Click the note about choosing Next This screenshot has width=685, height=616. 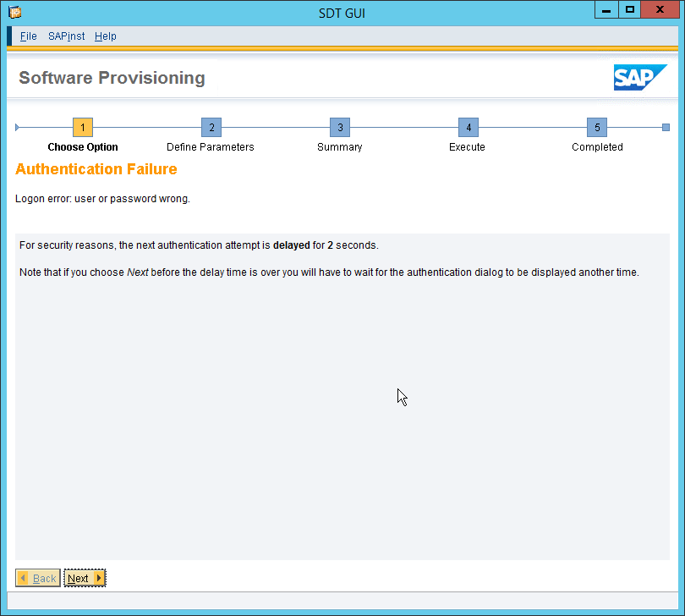[329, 272]
